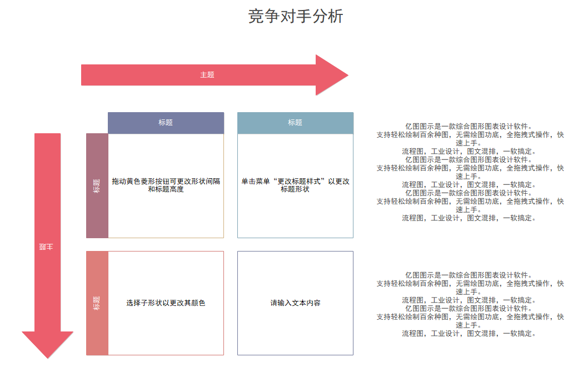The width and height of the screenshot is (588, 367).
Task: Click the 主题 label on the horizontal arrow
Action: pyautogui.click(x=207, y=75)
